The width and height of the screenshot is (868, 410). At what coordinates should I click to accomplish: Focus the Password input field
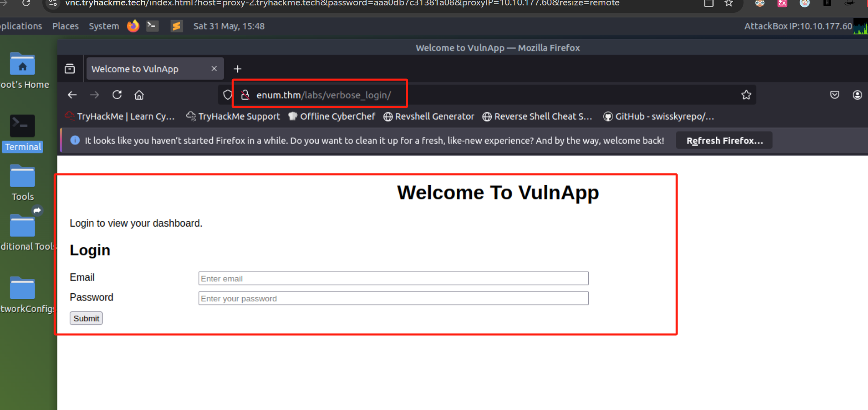(x=393, y=298)
